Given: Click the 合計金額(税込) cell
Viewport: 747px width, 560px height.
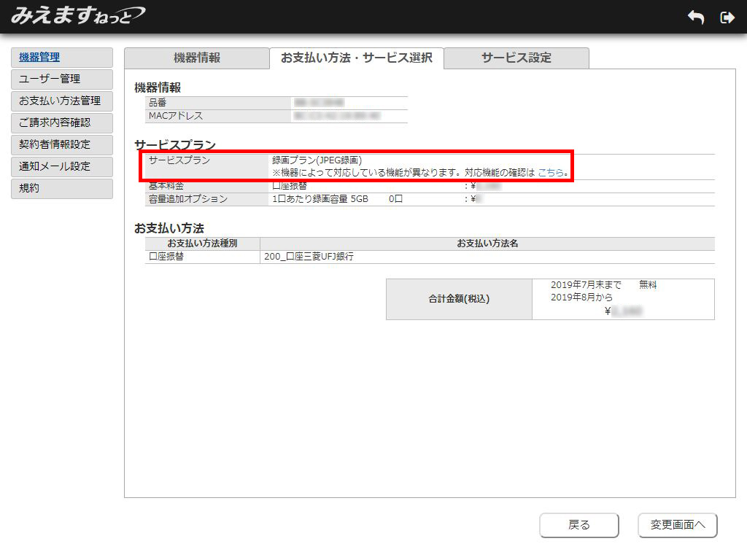Looking at the screenshot, I should (x=459, y=299).
